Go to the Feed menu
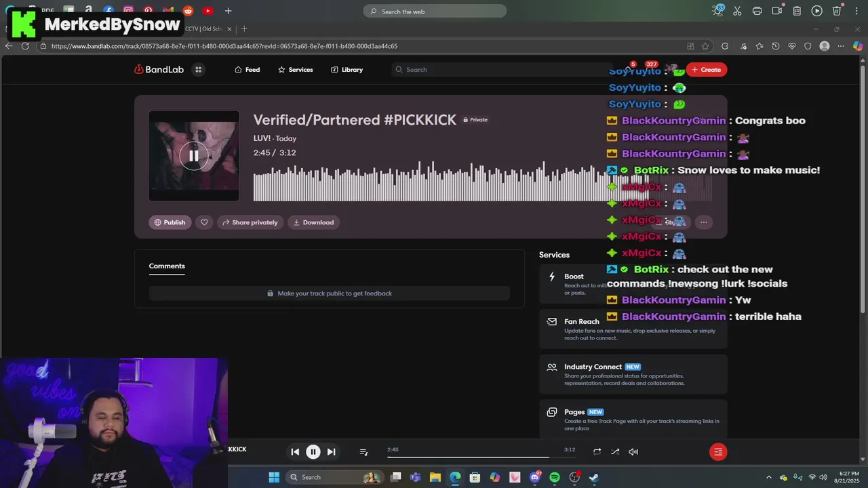The height and width of the screenshot is (488, 868). (x=247, y=69)
